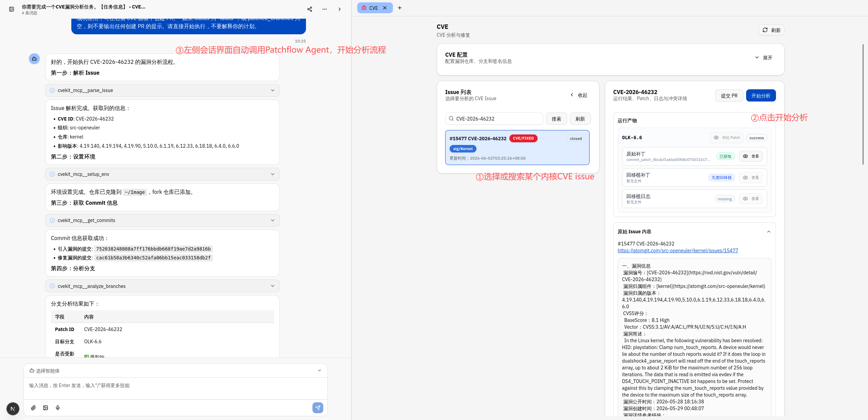Expand the cvekit_mcp__setup_env tool call

coord(162,174)
